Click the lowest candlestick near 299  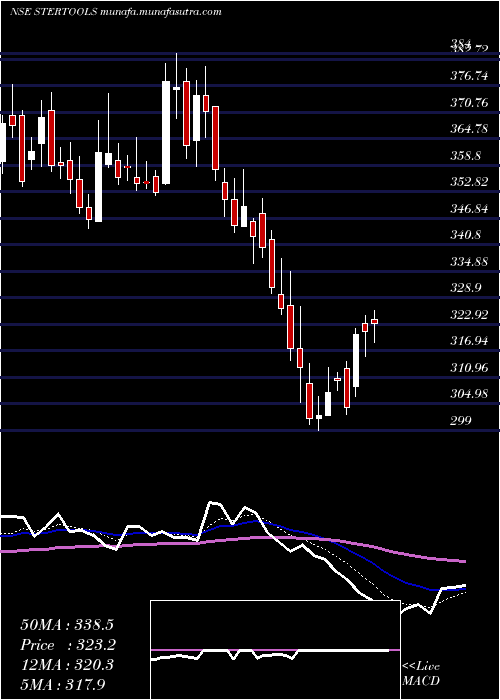coord(319,414)
